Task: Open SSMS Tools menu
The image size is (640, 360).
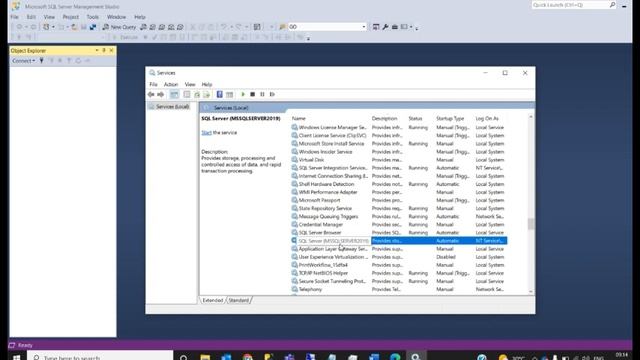Action: pyautogui.click(x=93, y=17)
